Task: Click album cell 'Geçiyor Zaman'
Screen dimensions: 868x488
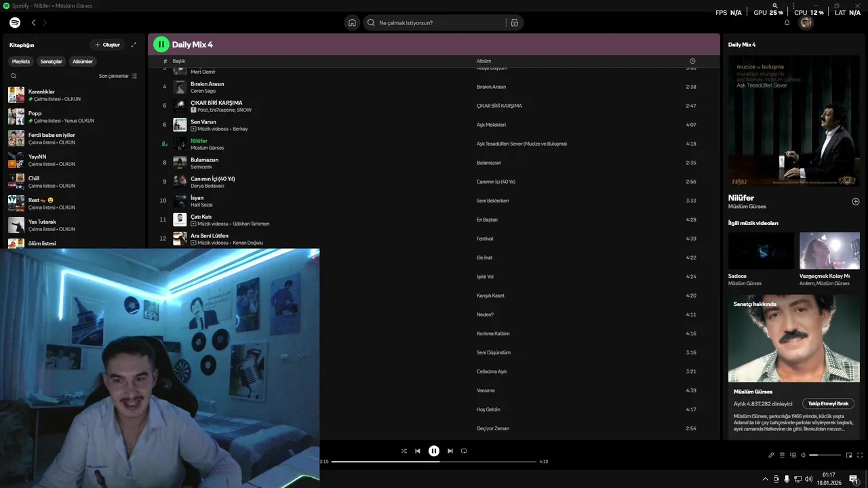Action: point(492,428)
